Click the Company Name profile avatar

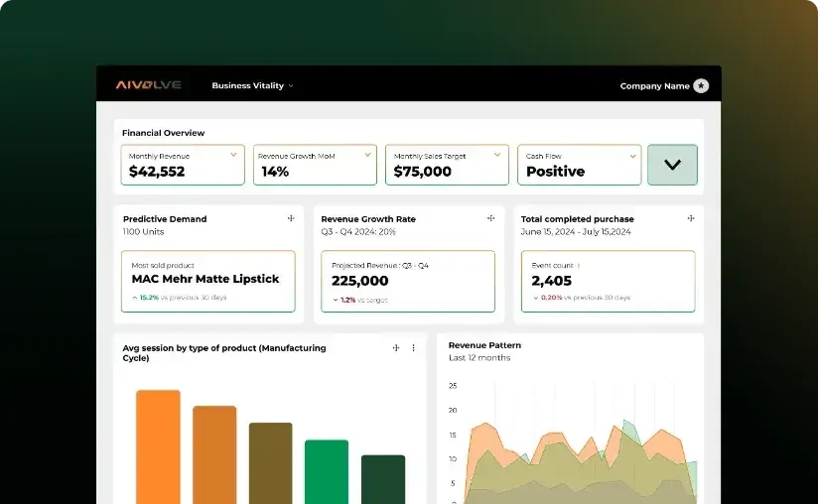point(701,85)
